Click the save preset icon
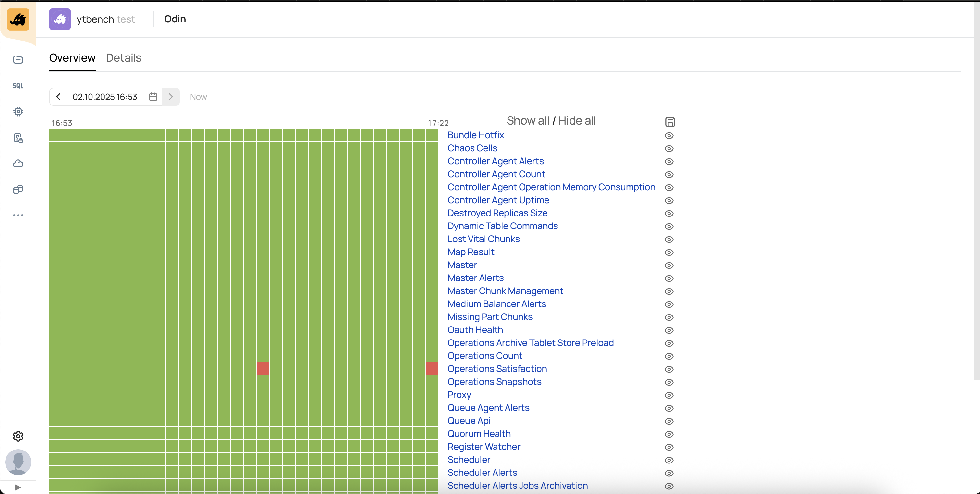The image size is (980, 494). pos(669,122)
